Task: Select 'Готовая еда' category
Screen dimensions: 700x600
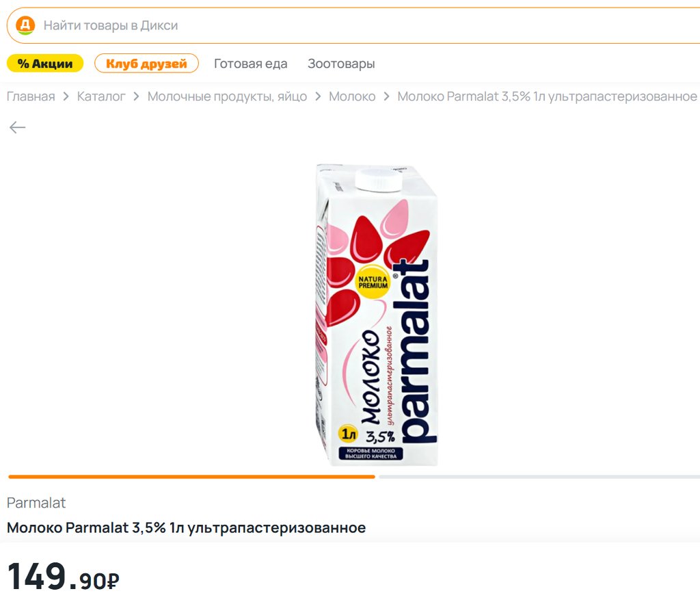Action: point(250,64)
